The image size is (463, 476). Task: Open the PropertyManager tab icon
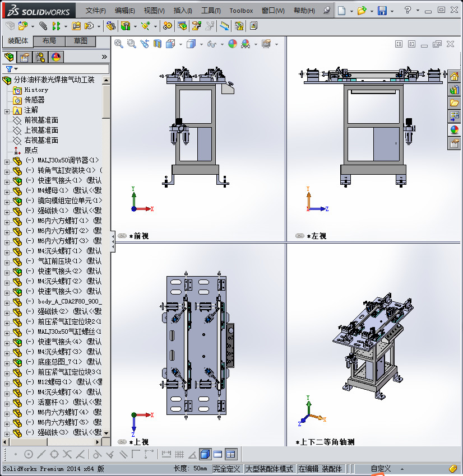pos(25,57)
